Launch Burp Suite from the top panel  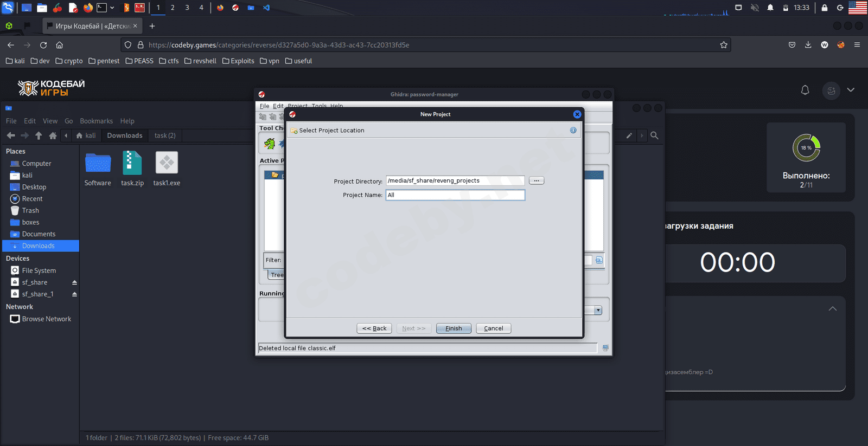[126, 8]
